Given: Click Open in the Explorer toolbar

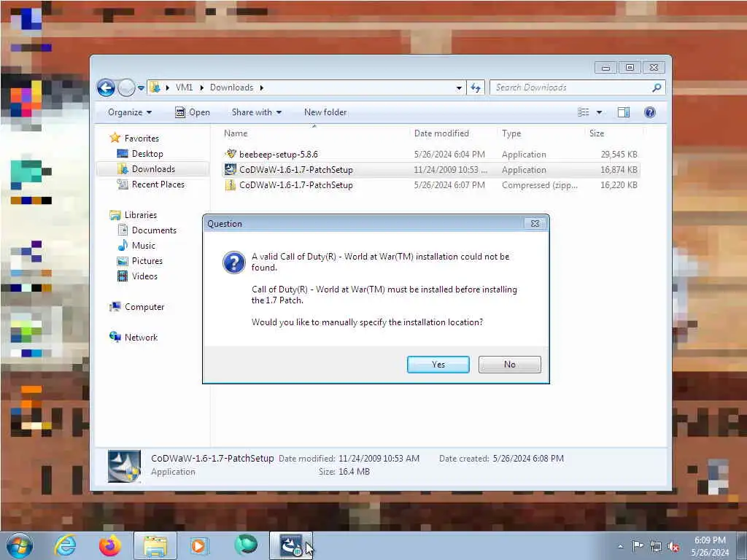Looking at the screenshot, I should pyautogui.click(x=193, y=112).
